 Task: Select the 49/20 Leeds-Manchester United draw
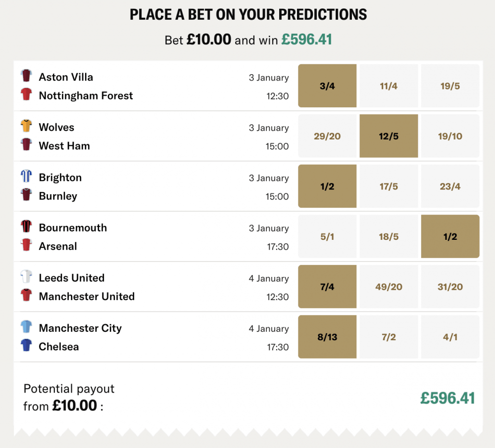click(389, 287)
